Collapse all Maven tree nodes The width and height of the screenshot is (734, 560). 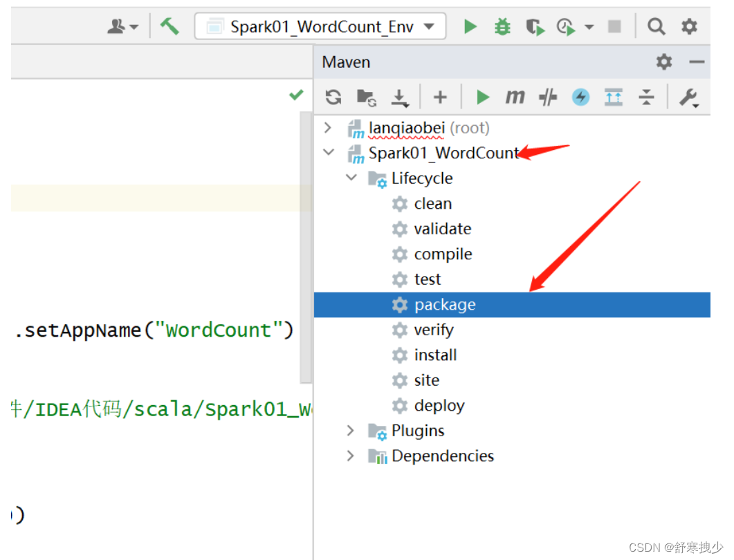pos(646,97)
